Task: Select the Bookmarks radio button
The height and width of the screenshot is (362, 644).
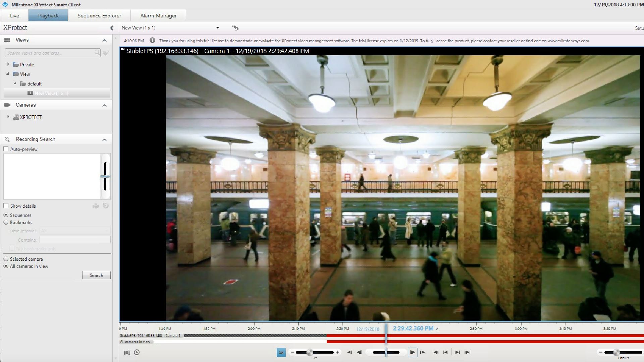Action: (6, 222)
